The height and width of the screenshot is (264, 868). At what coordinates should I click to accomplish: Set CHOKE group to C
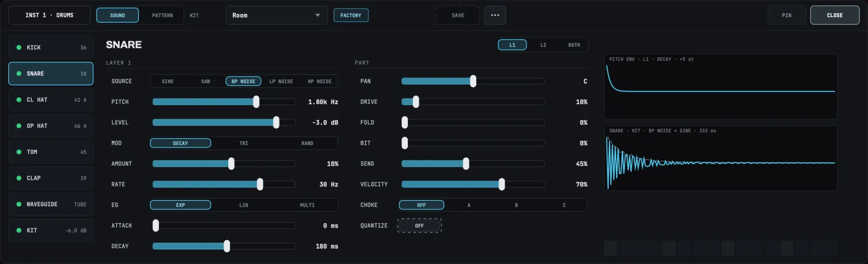564,205
